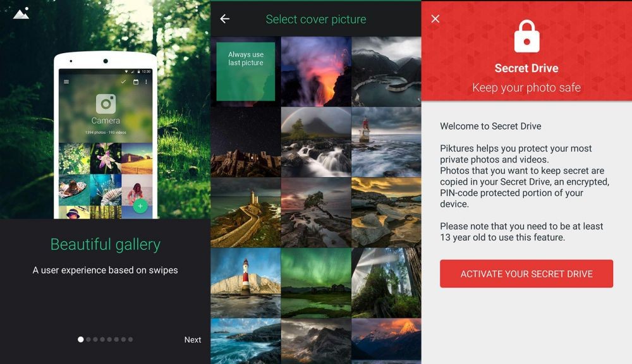The image size is (632, 364).
Task: Choose the blue coastal waves photo
Action: [x=245, y=341]
